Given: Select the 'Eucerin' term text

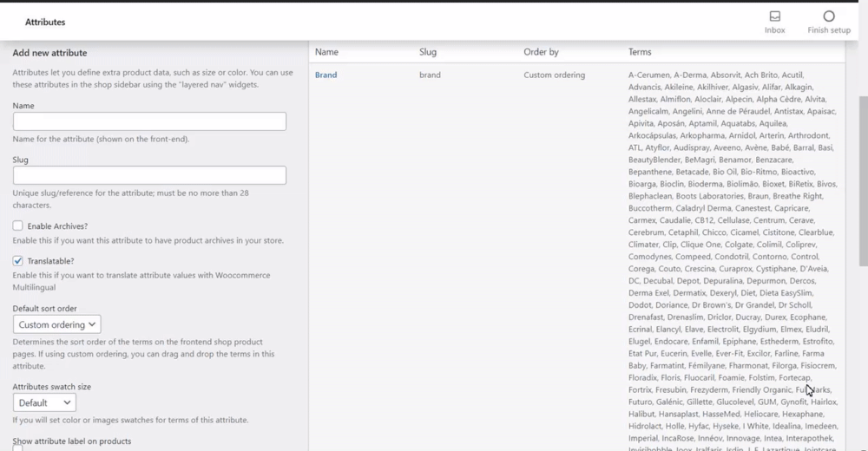Looking at the screenshot, I should [x=674, y=353].
